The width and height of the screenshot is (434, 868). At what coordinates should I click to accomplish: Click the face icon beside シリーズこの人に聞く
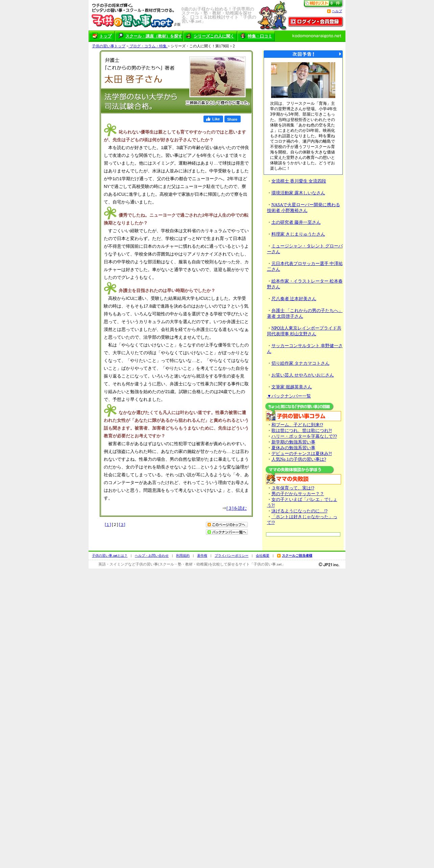(189, 36)
